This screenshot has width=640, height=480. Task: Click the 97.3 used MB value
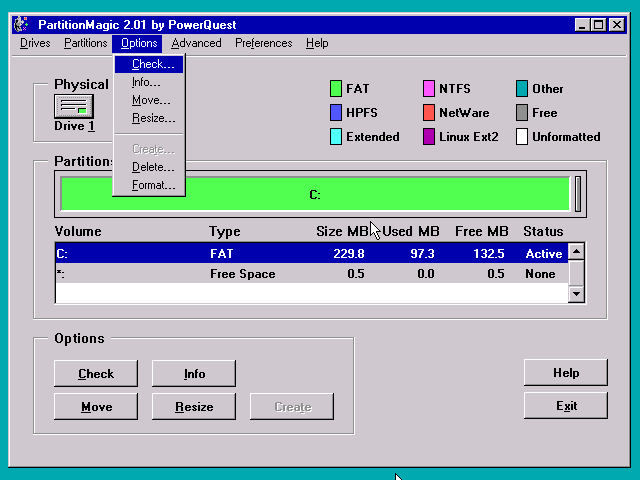coord(422,254)
